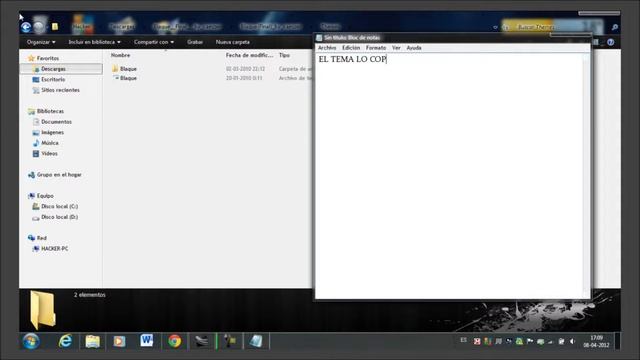Click the Show desktop button
This screenshot has width=640, height=360.
click(618, 341)
